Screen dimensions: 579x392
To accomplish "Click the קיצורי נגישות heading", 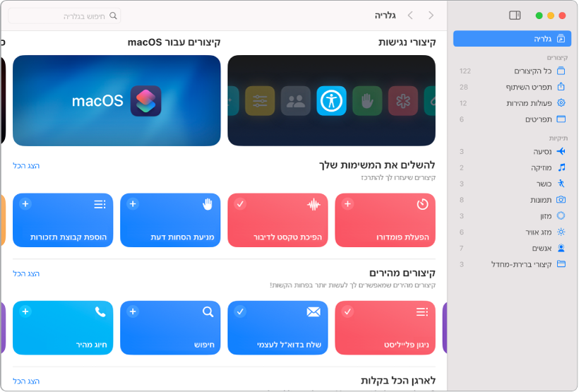I will pyautogui.click(x=407, y=42).
